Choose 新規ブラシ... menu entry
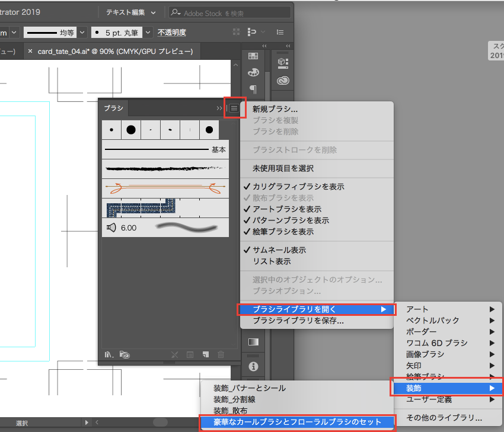 click(275, 109)
